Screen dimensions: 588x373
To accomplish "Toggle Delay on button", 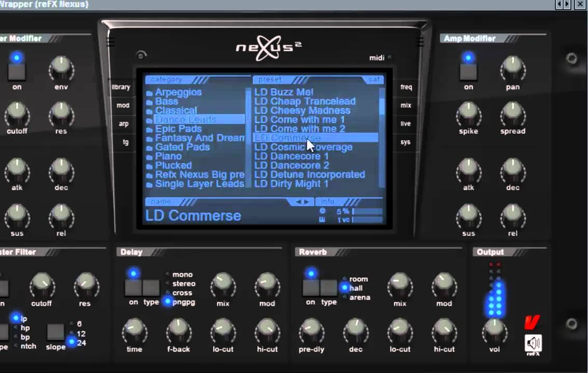I will (x=133, y=287).
